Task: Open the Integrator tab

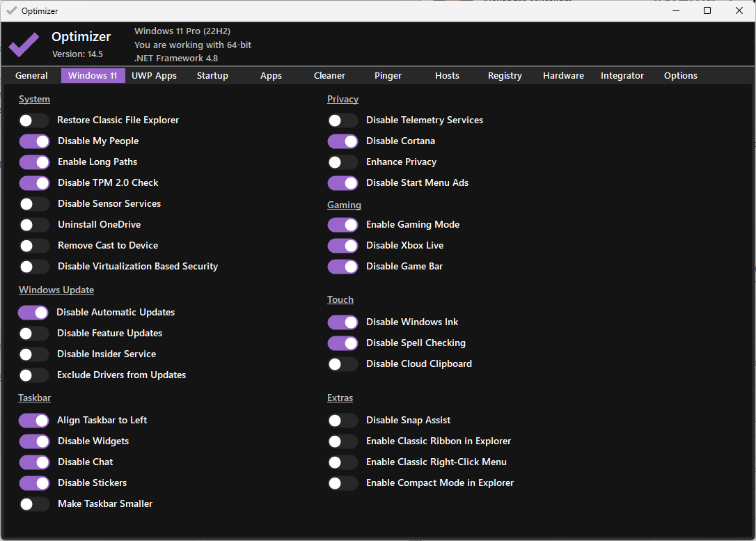Action: pos(622,76)
